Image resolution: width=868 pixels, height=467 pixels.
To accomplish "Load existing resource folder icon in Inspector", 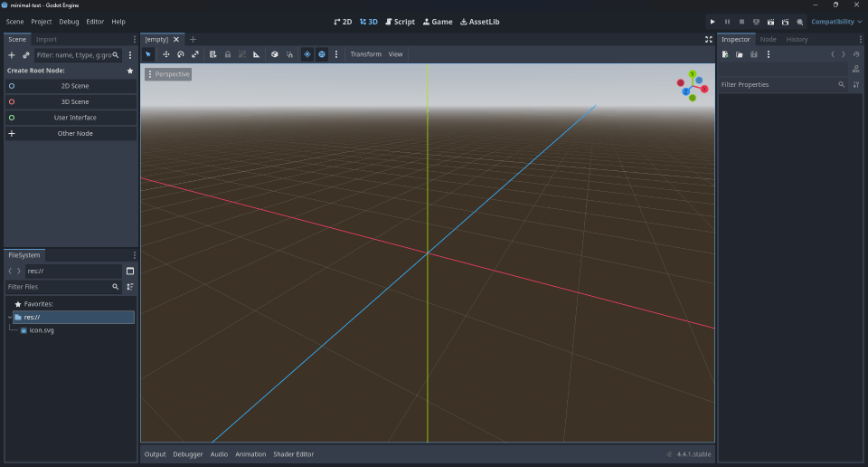I will (x=740, y=54).
